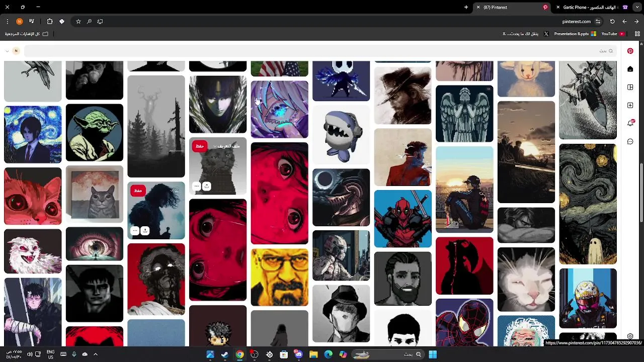
Task: Open Pinterest messages chat bubble
Action: point(630,141)
